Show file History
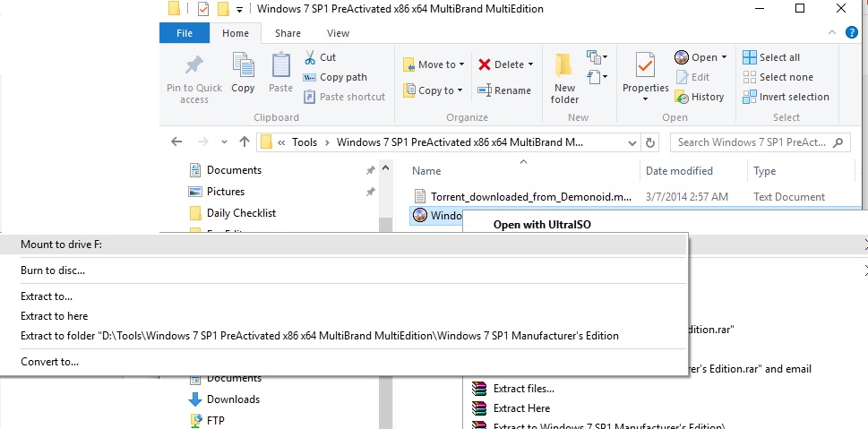Image resolution: width=868 pixels, height=429 pixels. [x=700, y=97]
